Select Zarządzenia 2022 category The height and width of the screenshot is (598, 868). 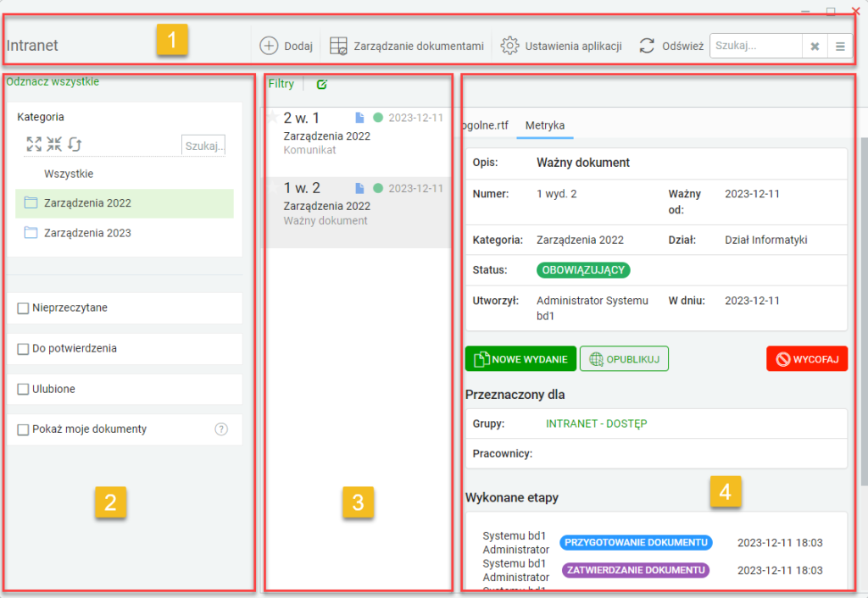coord(125,203)
